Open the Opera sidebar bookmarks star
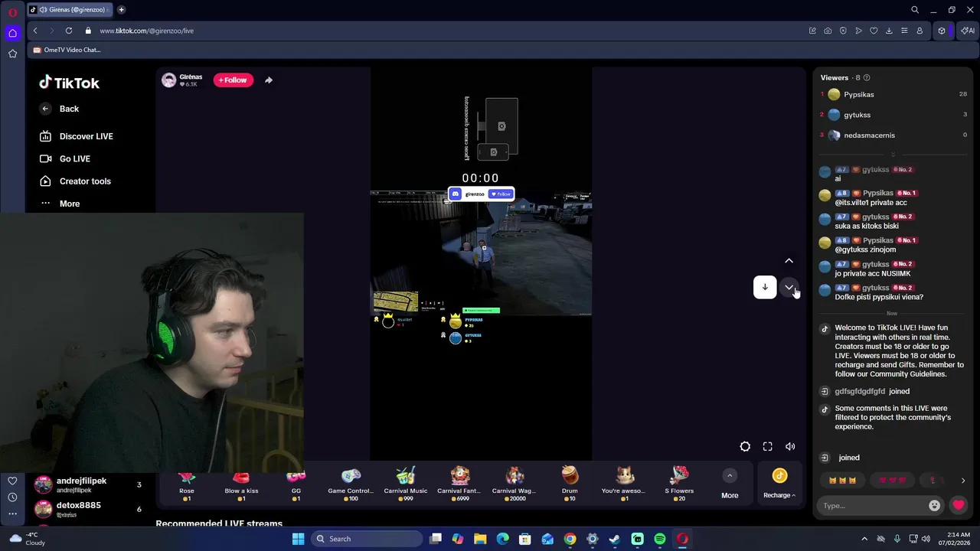This screenshot has height=551, width=980. tap(12, 54)
